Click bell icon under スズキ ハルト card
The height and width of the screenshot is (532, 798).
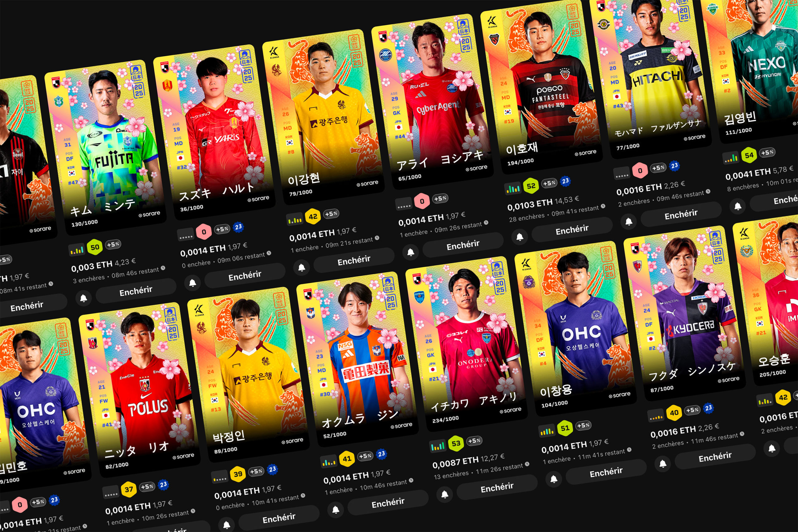(192, 283)
